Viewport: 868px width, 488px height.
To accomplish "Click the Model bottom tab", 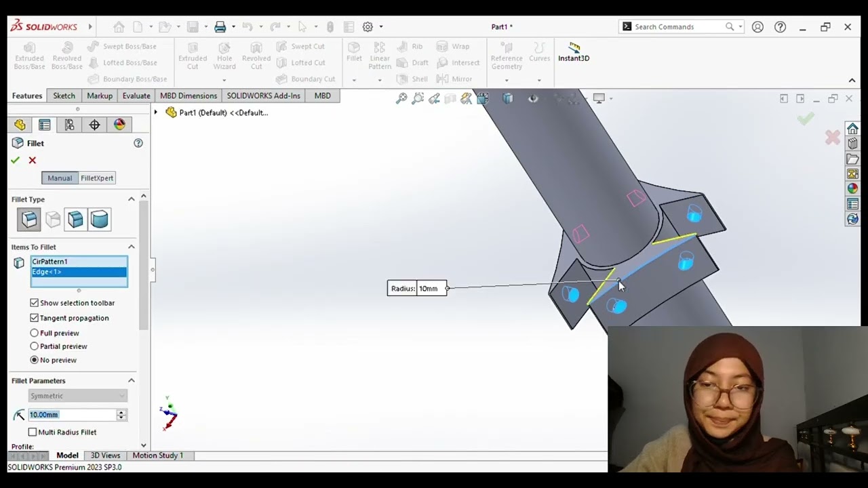I will click(x=67, y=455).
